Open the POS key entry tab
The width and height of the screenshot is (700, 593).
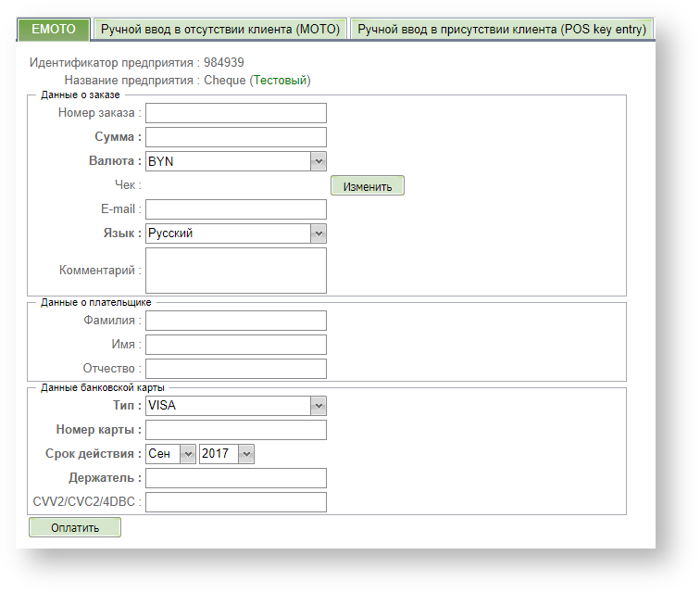[x=501, y=30]
